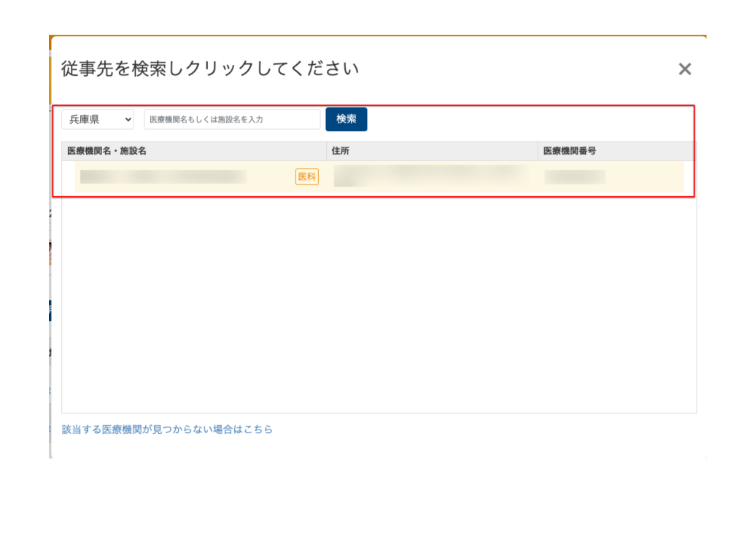Click the blurred institution number in the result row

pos(575,176)
